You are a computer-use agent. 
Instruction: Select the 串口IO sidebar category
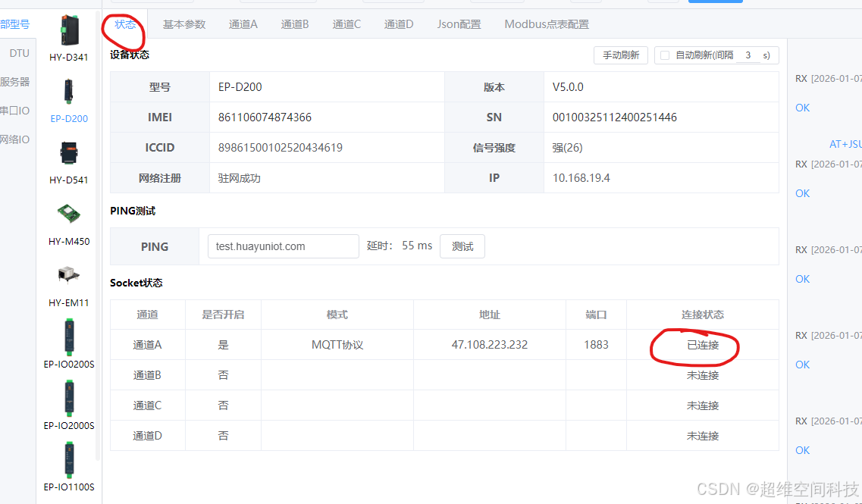[x=15, y=111]
